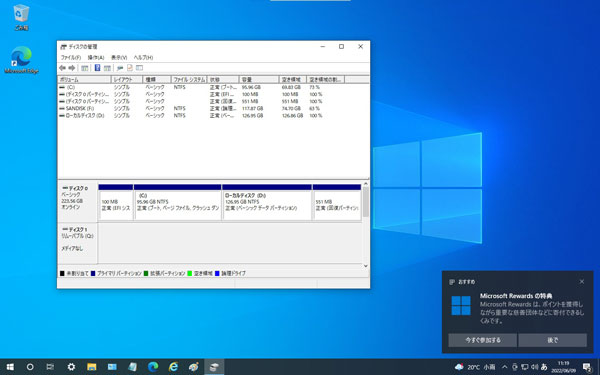Click the 73 % free ratio cell
600x375 pixels.
[x=315, y=87]
